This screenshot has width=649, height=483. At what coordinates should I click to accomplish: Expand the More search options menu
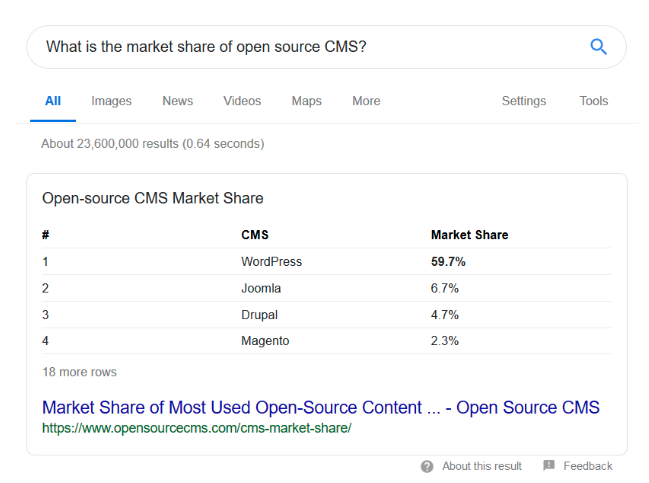pyautogui.click(x=366, y=101)
